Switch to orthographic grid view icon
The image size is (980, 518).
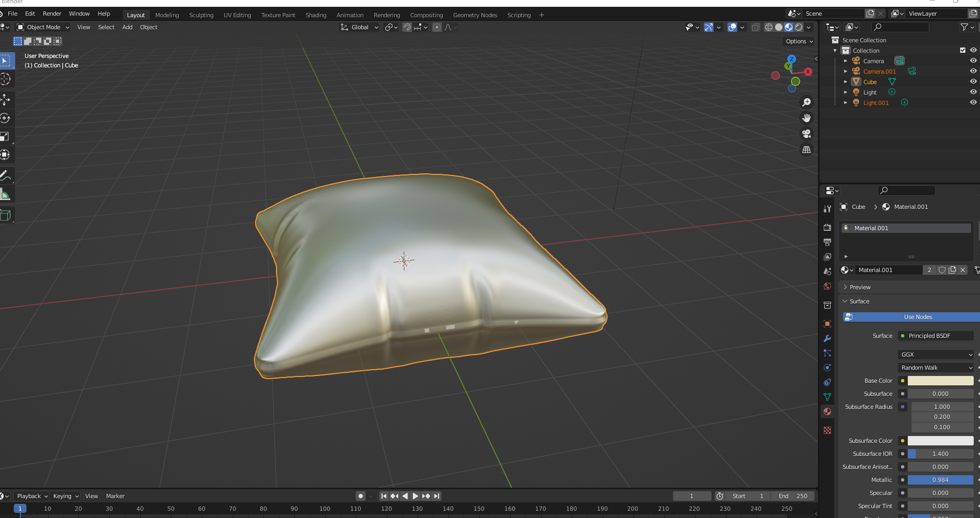[x=806, y=150]
